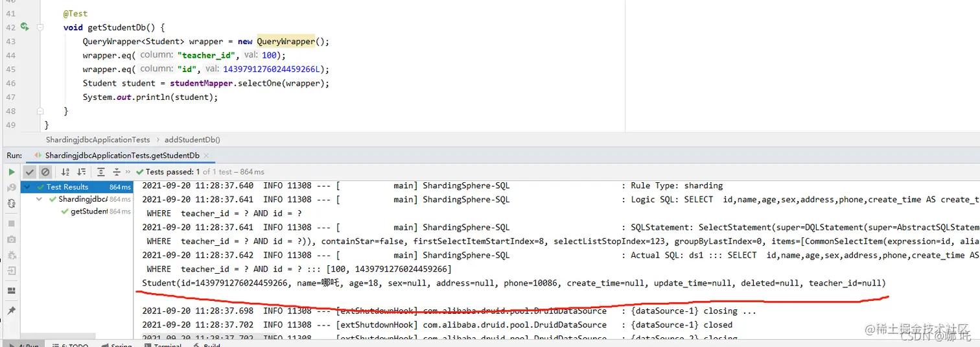
Task: Select Test Results row in test tree
Action: (x=76, y=187)
